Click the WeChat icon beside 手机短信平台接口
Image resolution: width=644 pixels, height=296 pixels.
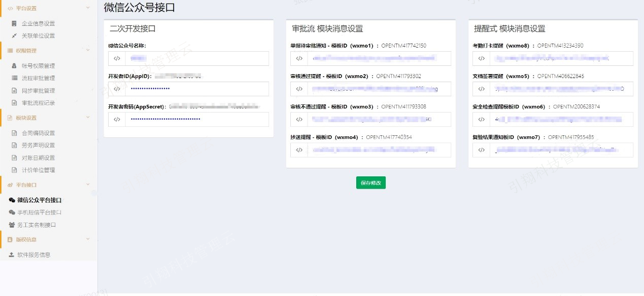coord(12,212)
